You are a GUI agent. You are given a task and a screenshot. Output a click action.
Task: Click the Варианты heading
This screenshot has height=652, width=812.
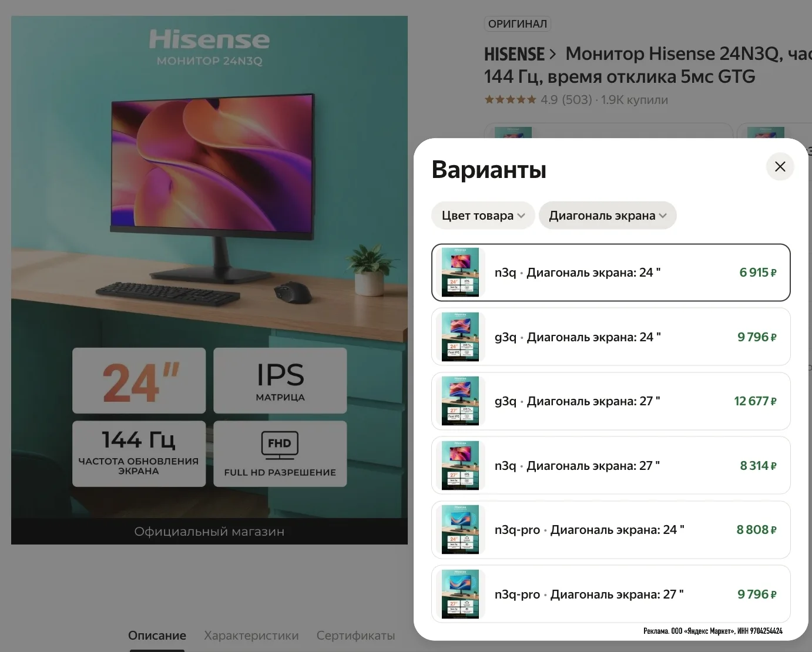tap(489, 170)
